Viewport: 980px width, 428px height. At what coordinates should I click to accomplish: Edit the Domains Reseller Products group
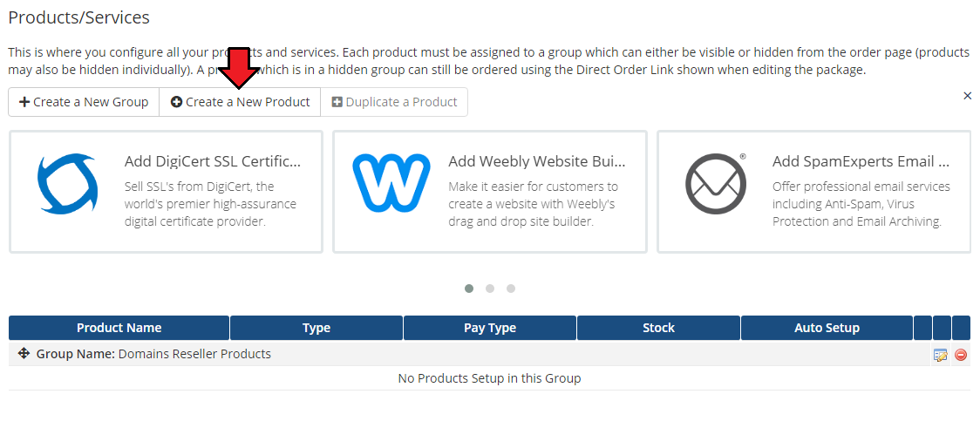click(941, 355)
